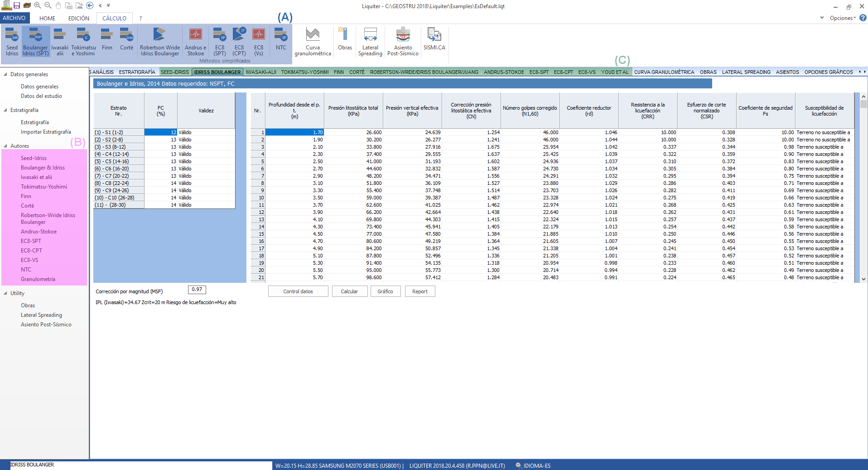The height and width of the screenshot is (470, 868).
Task: Collapse the Estratigrafía tree group
Action: pos(5,110)
